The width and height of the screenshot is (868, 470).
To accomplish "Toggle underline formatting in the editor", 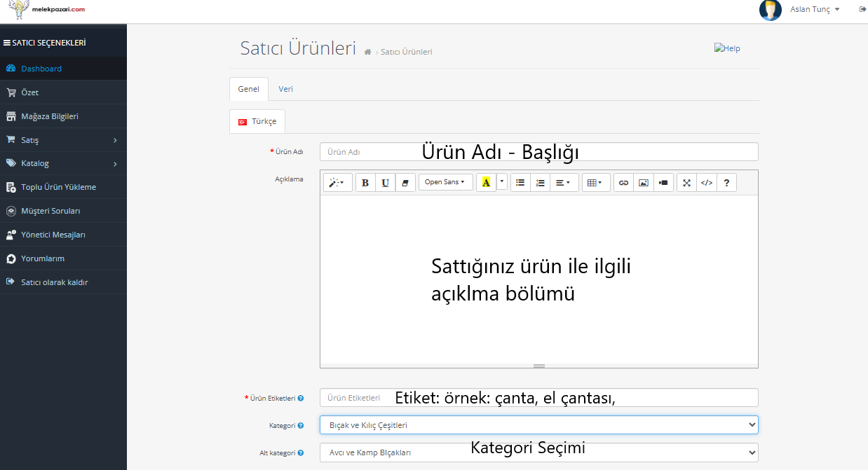I will click(385, 183).
